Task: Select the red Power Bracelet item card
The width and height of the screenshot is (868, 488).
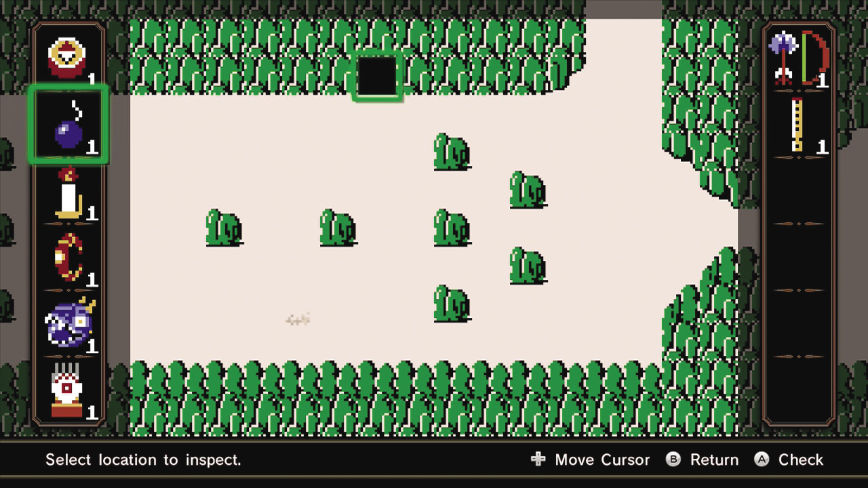Action: pyautogui.click(x=68, y=258)
